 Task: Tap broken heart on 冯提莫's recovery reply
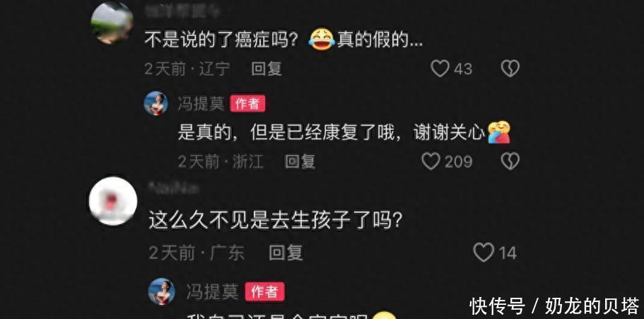[x=510, y=161]
